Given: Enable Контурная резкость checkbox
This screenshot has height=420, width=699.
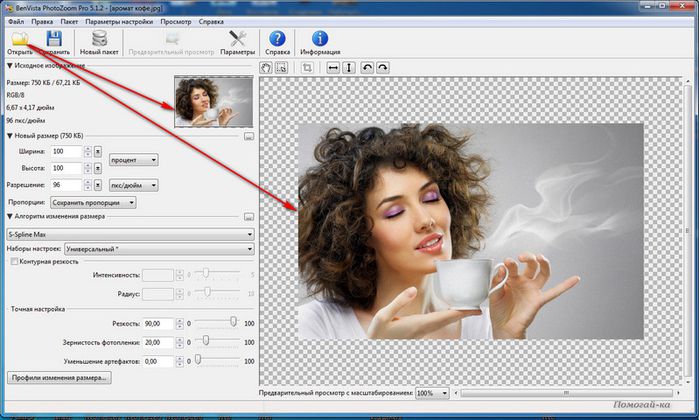Looking at the screenshot, I should click(14, 262).
